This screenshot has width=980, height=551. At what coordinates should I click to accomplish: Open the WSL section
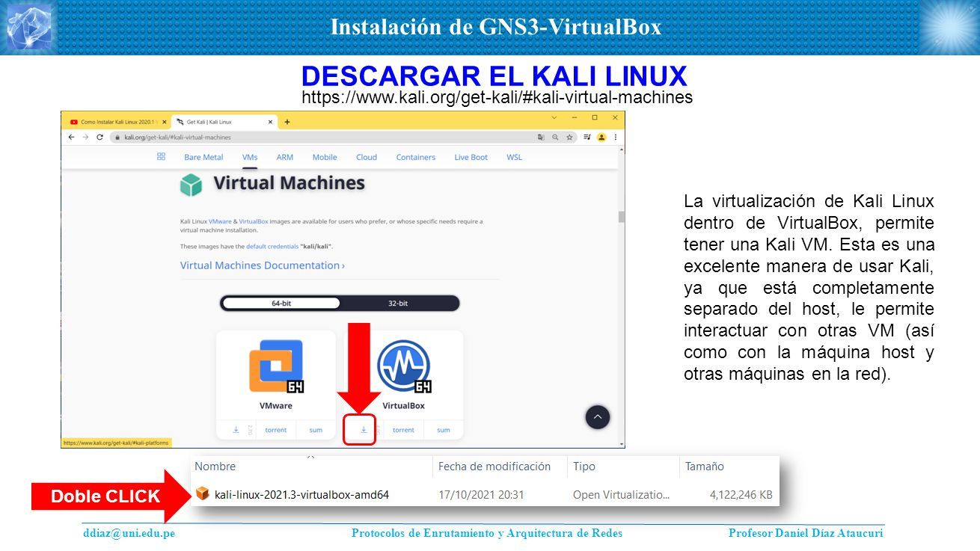coord(515,157)
